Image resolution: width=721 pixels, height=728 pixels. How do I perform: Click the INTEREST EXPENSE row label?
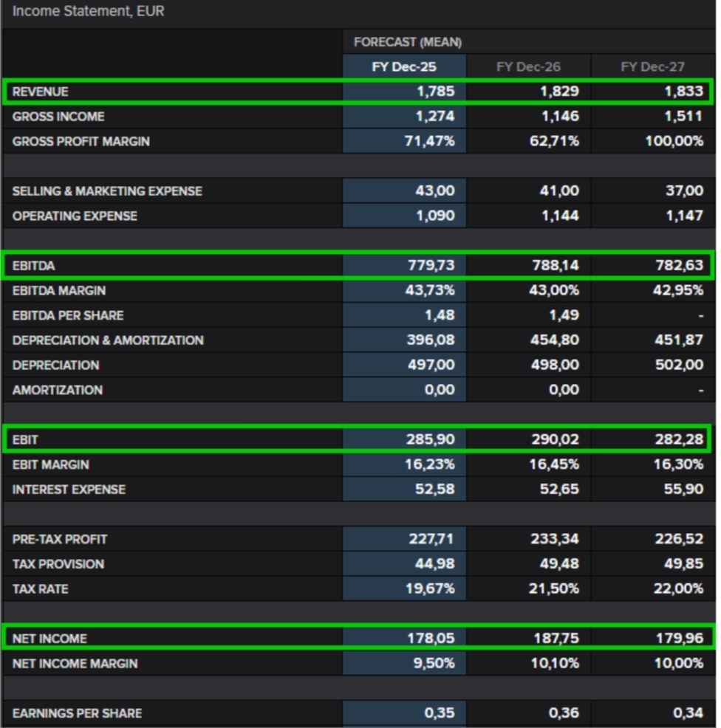tap(69, 490)
